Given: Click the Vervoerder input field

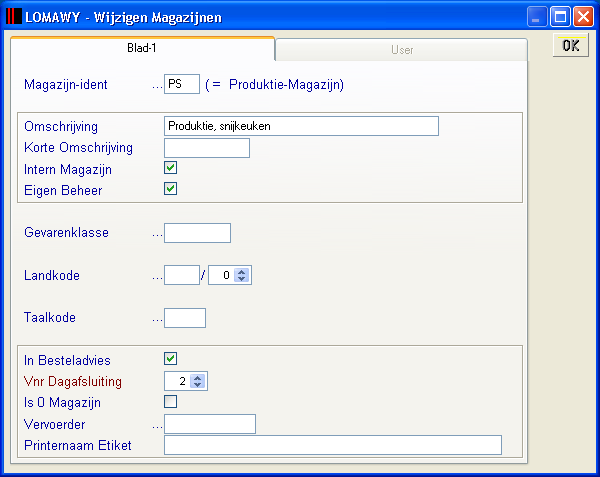Looking at the screenshot, I should [210, 424].
